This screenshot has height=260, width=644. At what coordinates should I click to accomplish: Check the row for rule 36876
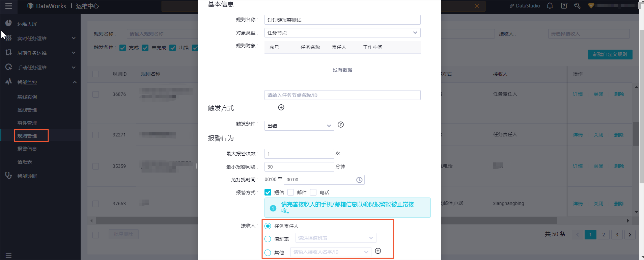click(x=96, y=94)
